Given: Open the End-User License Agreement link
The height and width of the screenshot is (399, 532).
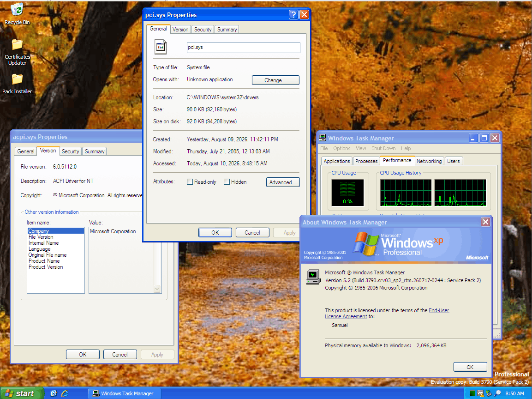Looking at the screenshot, I should pyautogui.click(x=439, y=310).
